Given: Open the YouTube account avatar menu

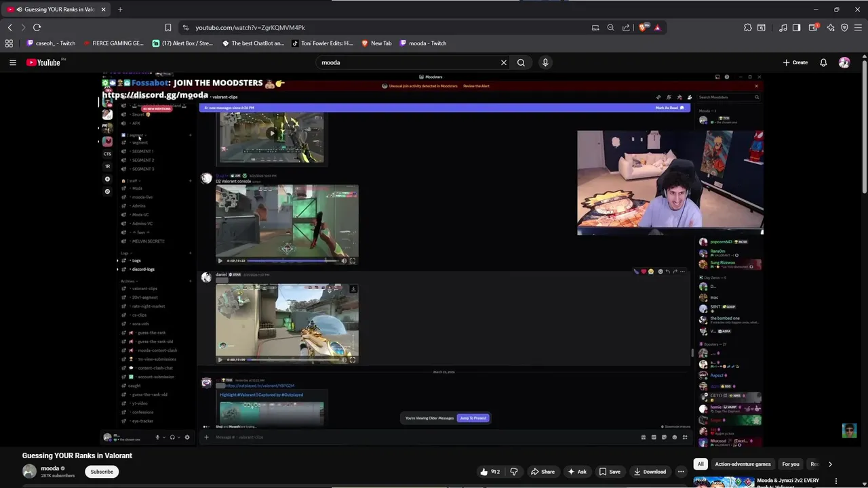Looking at the screenshot, I should point(844,62).
